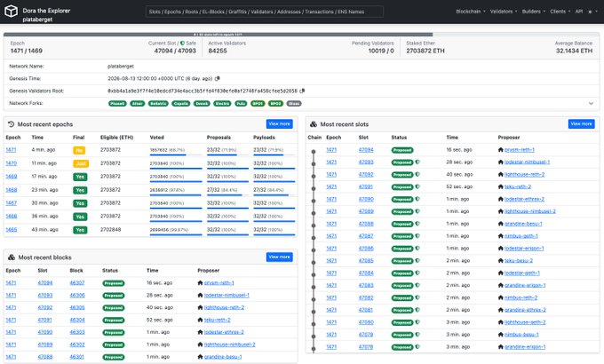The width and height of the screenshot is (604, 364).
Task: Click the Proposed status badge for slot 47094, slots table
Action: click(402, 150)
